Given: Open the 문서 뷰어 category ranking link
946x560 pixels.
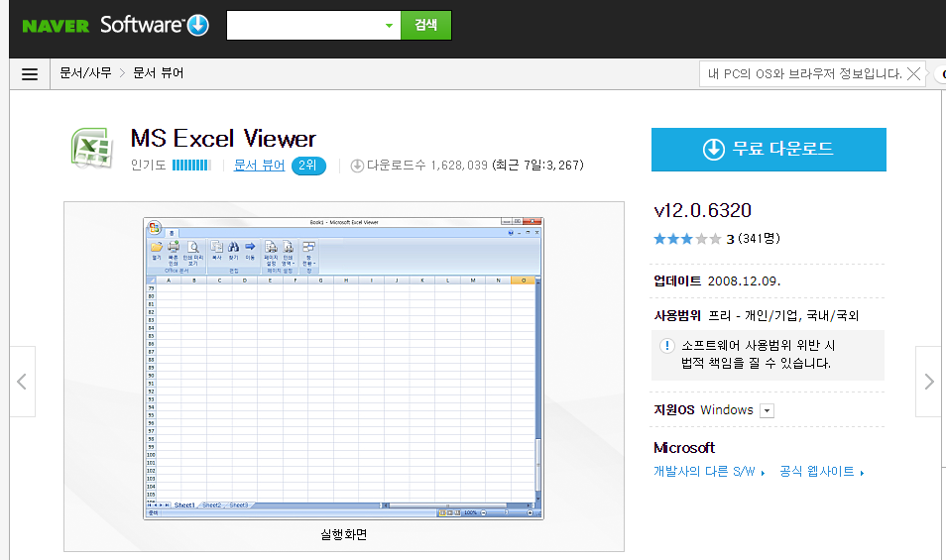Looking at the screenshot, I should point(259,166).
